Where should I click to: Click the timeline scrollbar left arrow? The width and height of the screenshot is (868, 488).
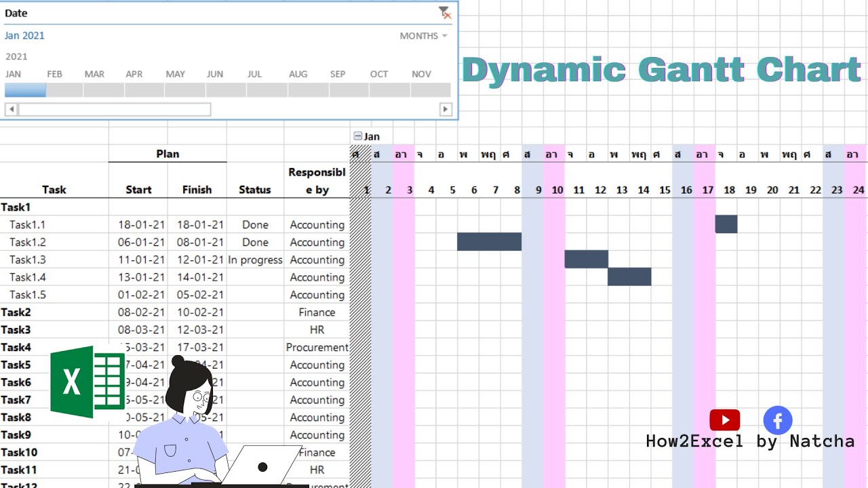tap(11, 109)
